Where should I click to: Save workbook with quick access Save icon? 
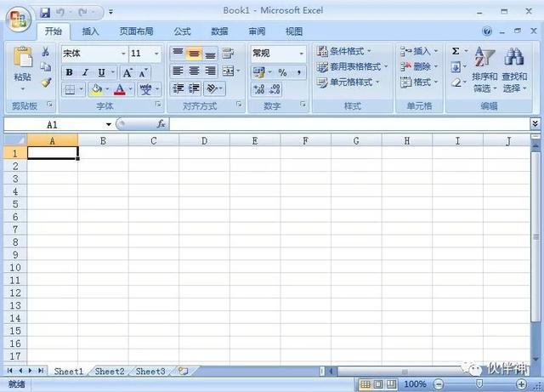tap(45, 13)
